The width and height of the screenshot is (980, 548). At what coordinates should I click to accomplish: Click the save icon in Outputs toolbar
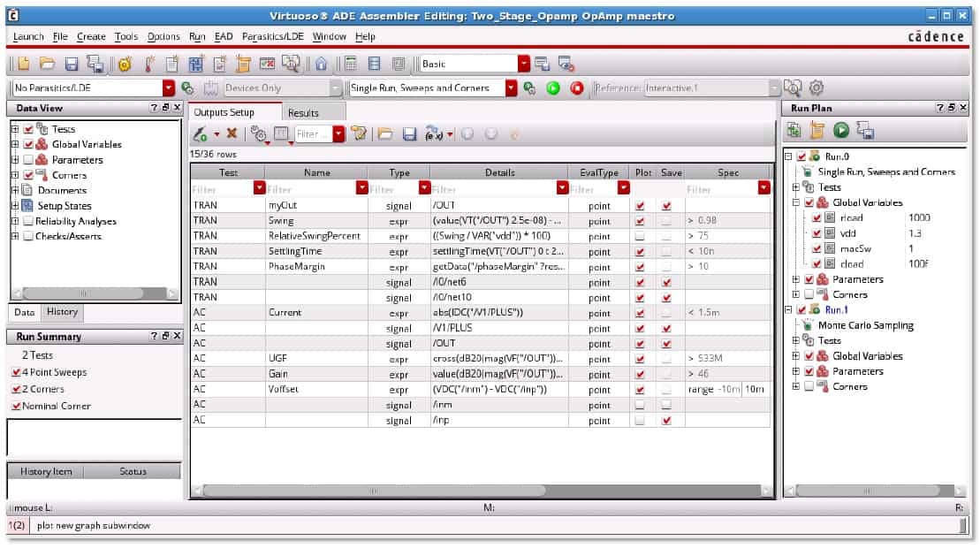click(x=409, y=133)
